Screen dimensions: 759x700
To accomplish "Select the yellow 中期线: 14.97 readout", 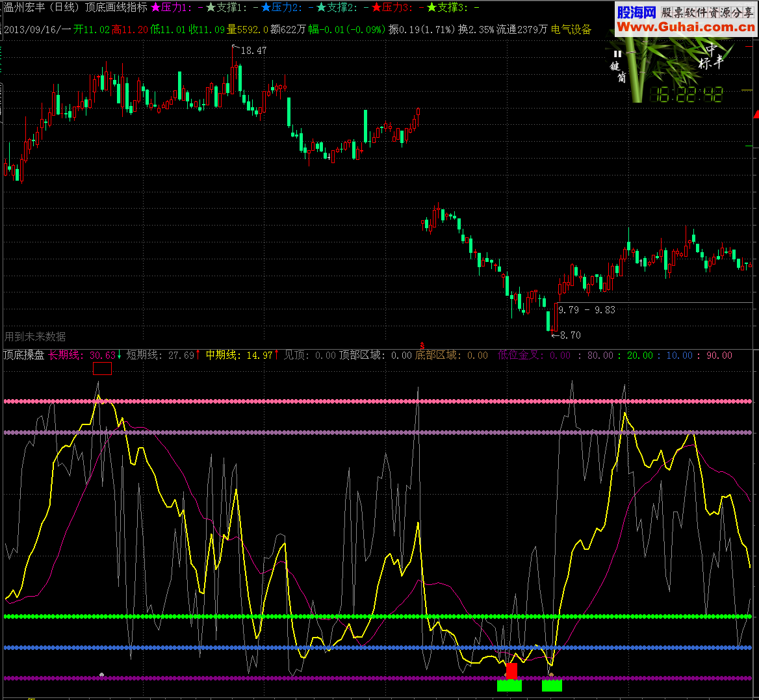I will 239,356.
